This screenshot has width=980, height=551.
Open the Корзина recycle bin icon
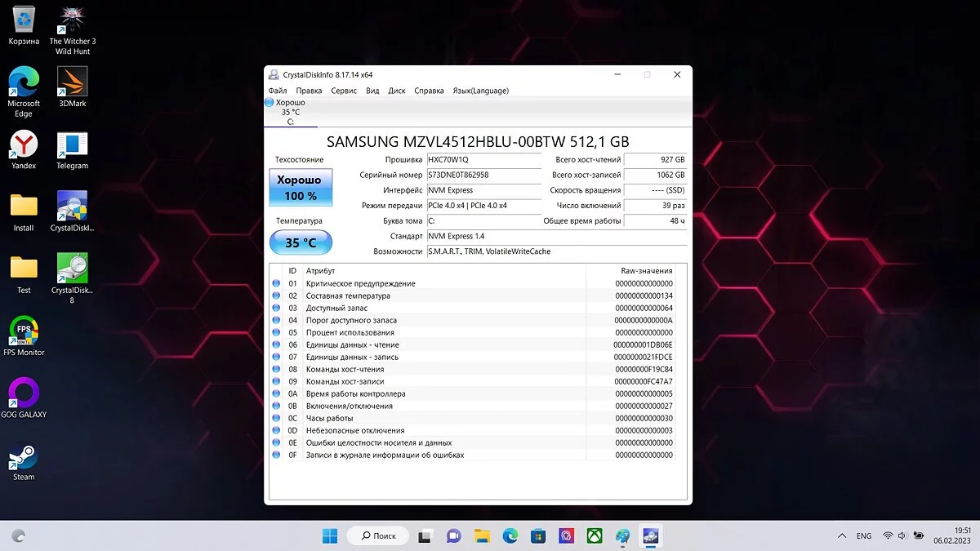pos(24,24)
